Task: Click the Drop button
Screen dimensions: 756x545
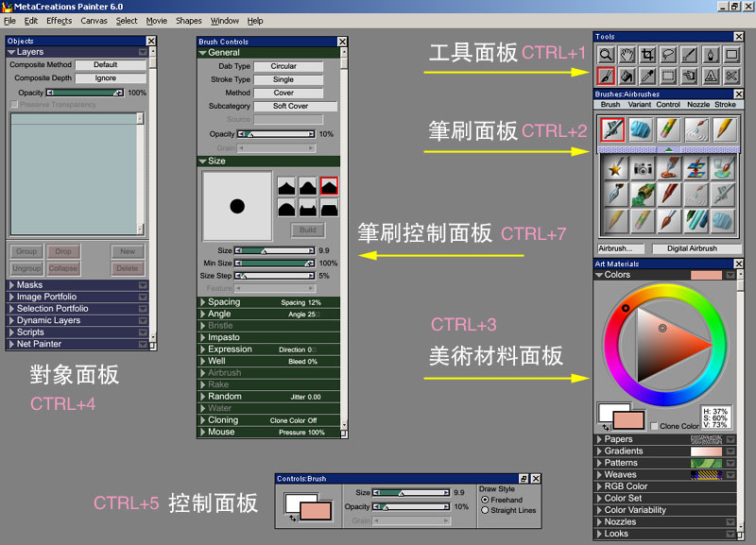Action: pyautogui.click(x=63, y=251)
